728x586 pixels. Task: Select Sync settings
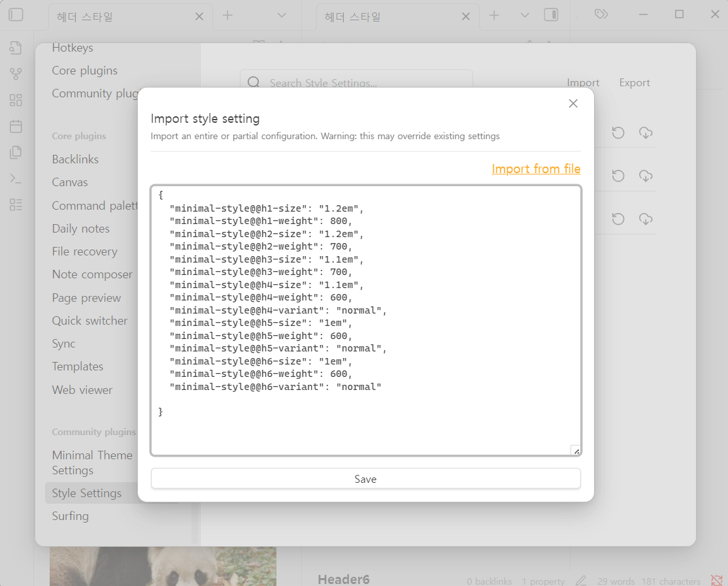pyautogui.click(x=63, y=344)
